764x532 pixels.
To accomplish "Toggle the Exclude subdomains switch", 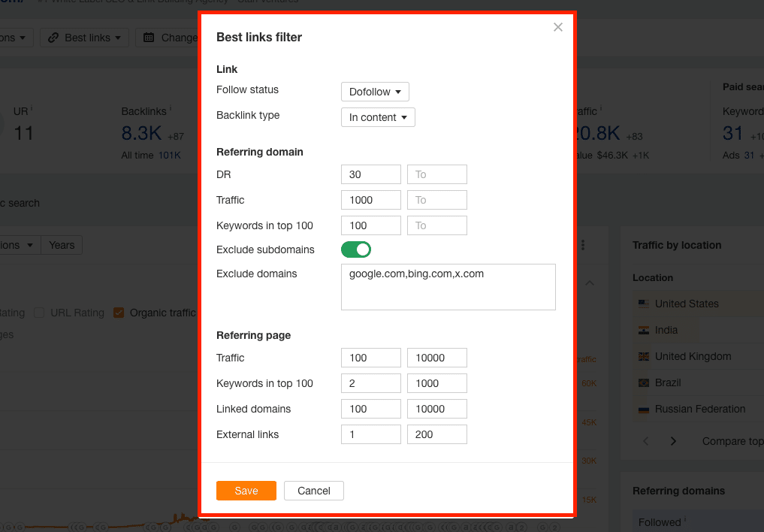I will pyautogui.click(x=356, y=249).
